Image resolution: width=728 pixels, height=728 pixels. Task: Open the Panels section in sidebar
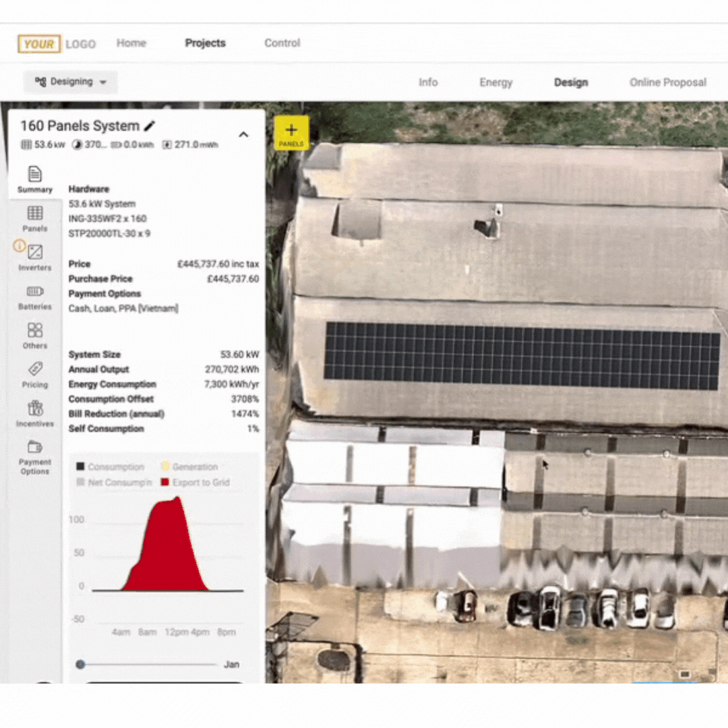coord(35,218)
